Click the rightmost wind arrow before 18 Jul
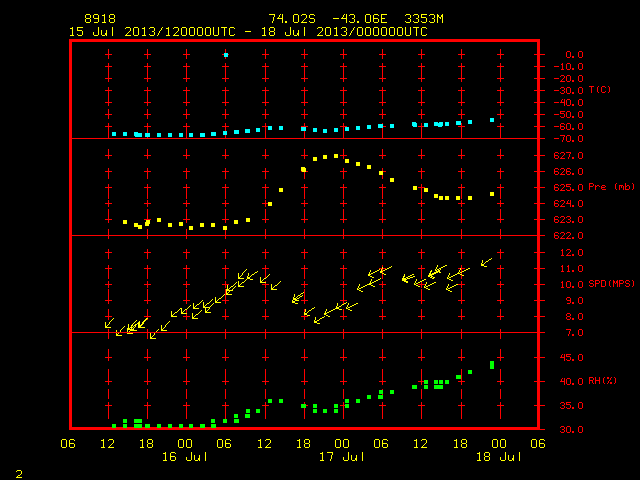 tap(486, 262)
